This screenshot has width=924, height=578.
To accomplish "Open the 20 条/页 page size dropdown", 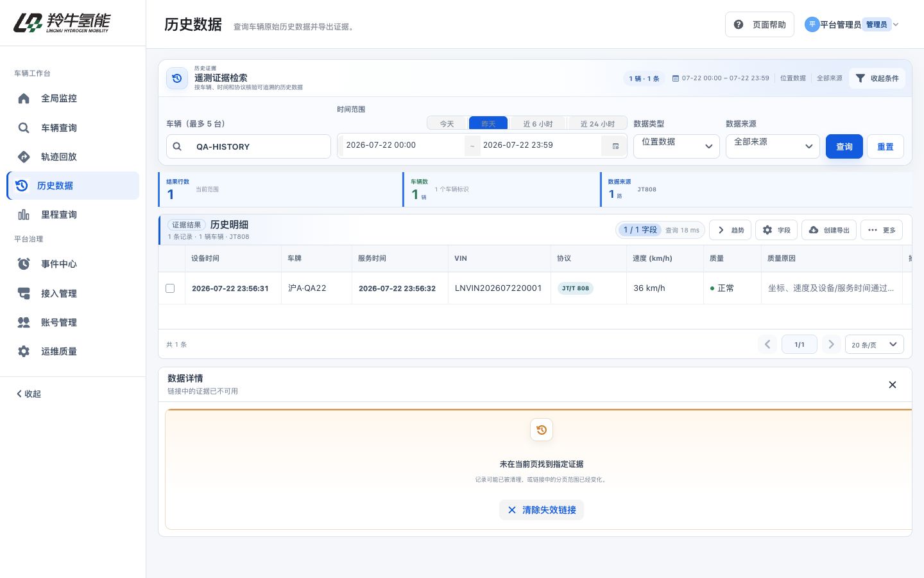I will [x=874, y=344].
